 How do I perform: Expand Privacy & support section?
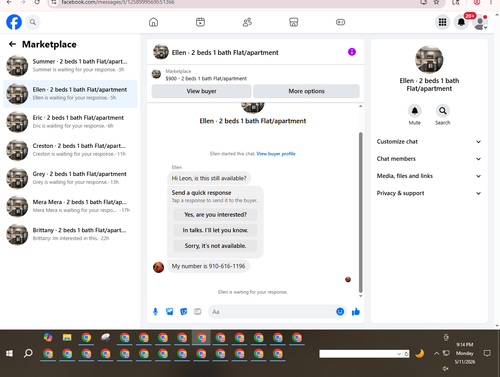click(x=429, y=193)
